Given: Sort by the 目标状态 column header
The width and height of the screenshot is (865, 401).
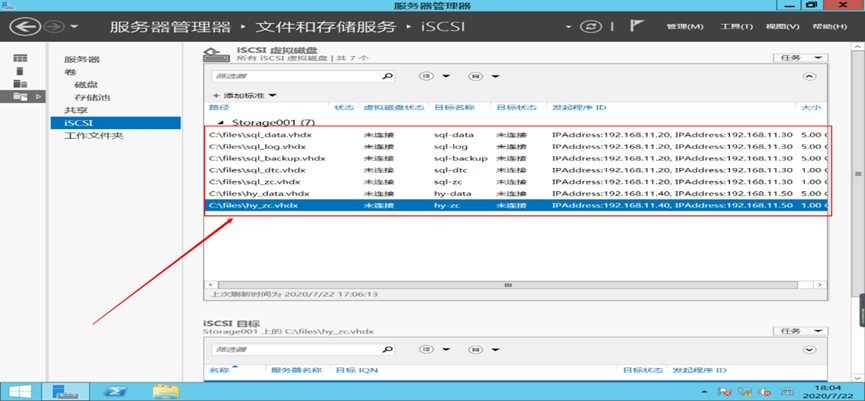Looking at the screenshot, I should (516, 107).
